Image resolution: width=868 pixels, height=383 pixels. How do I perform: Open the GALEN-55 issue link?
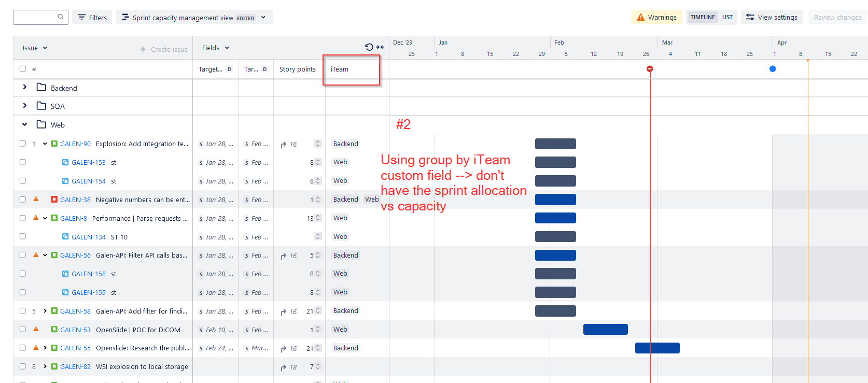75,348
